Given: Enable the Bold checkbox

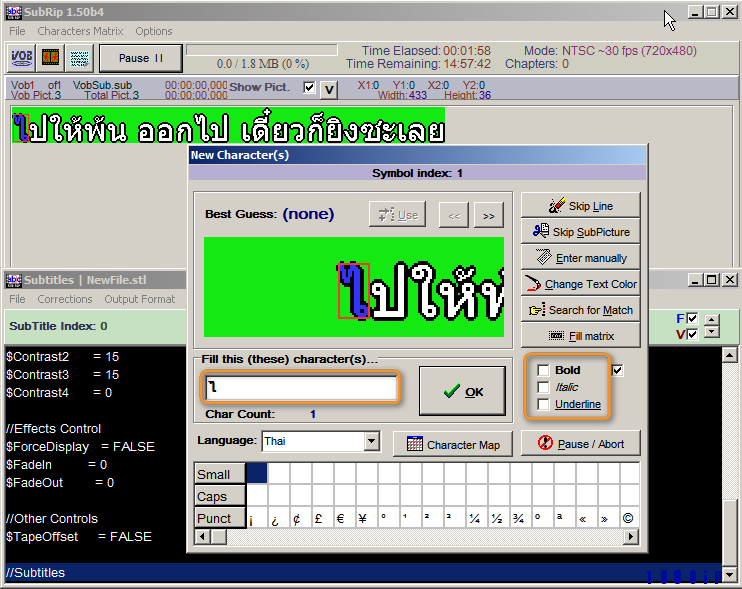Looking at the screenshot, I should click(x=543, y=370).
